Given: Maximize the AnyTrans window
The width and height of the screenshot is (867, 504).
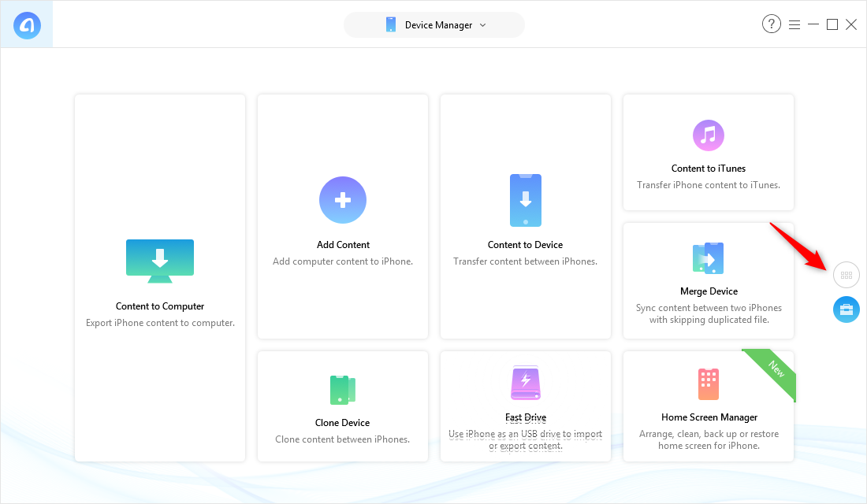Looking at the screenshot, I should [832, 24].
